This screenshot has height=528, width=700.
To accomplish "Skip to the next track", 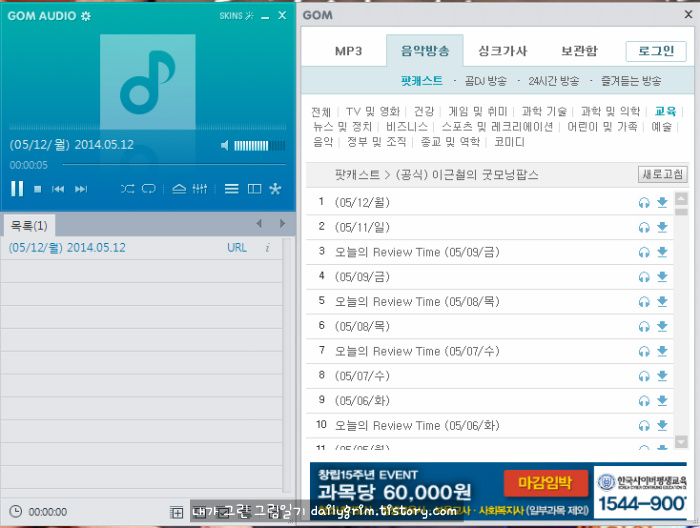I will tap(81, 189).
